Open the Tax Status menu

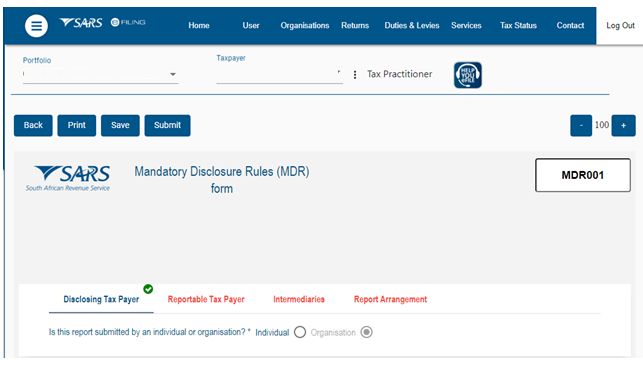click(518, 25)
